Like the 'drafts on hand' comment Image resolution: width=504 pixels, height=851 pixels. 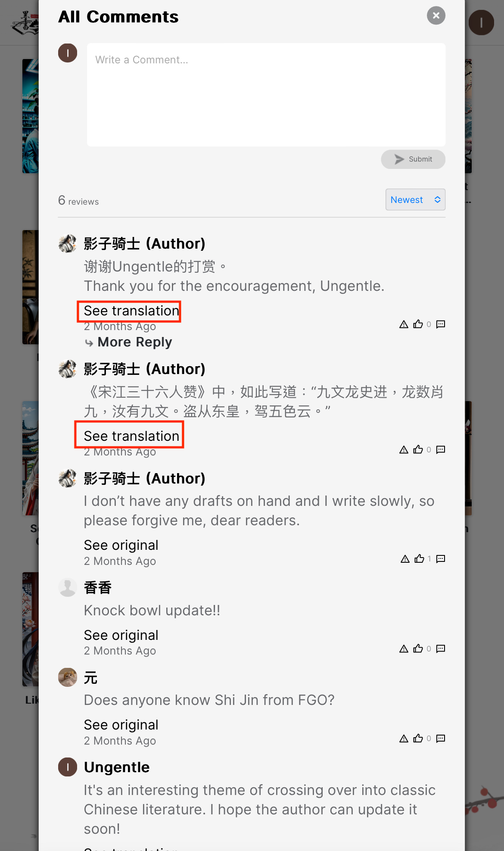coord(419,559)
